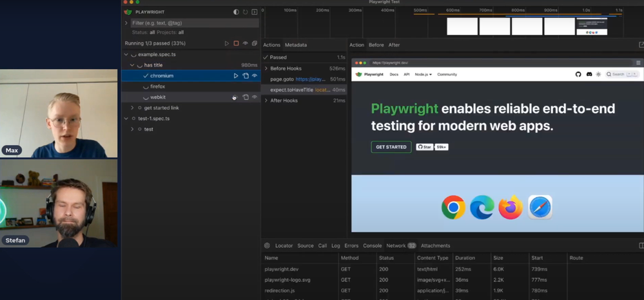Click the Community link in snapshot navbar
The image size is (644, 300).
[447, 74]
